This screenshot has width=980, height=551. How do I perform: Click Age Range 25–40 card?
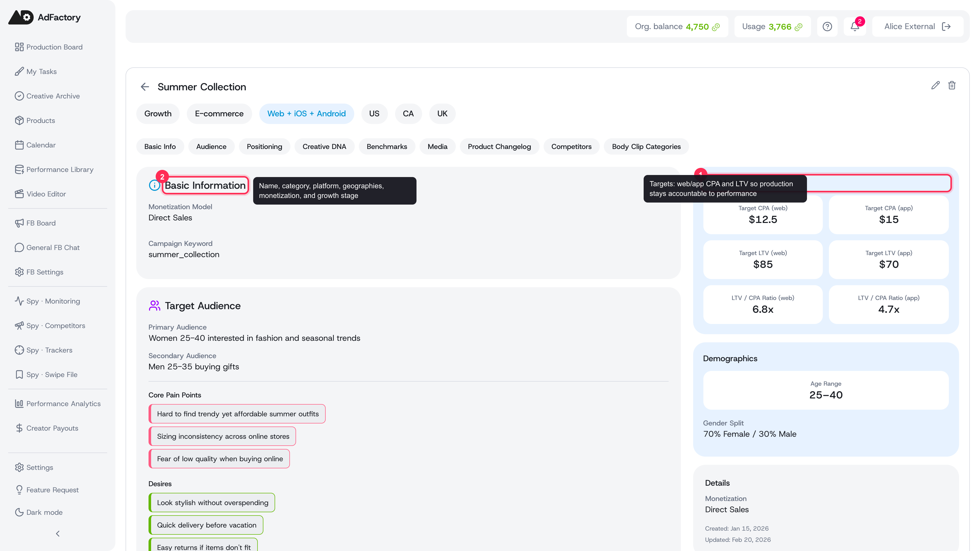click(826, 390)
